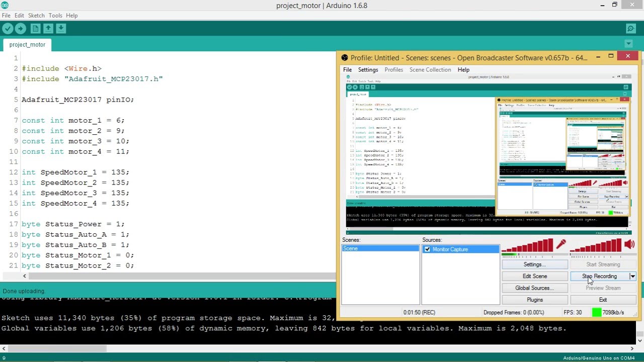Viewport: 644px width, 362px height.
Task: Click the Exit button in OBS
Action: click(x=603, y=300)
